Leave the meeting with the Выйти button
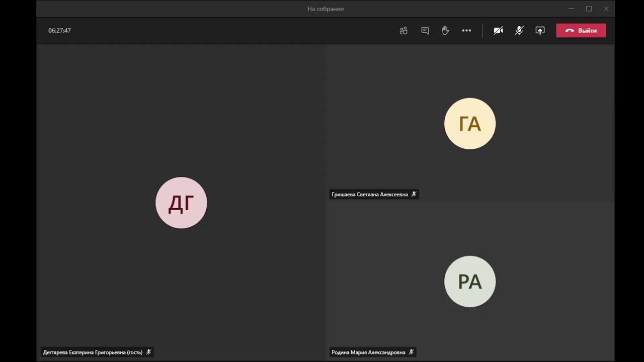Image resolution: width=644 pixels, height=362 pixels. pos(581,31)
